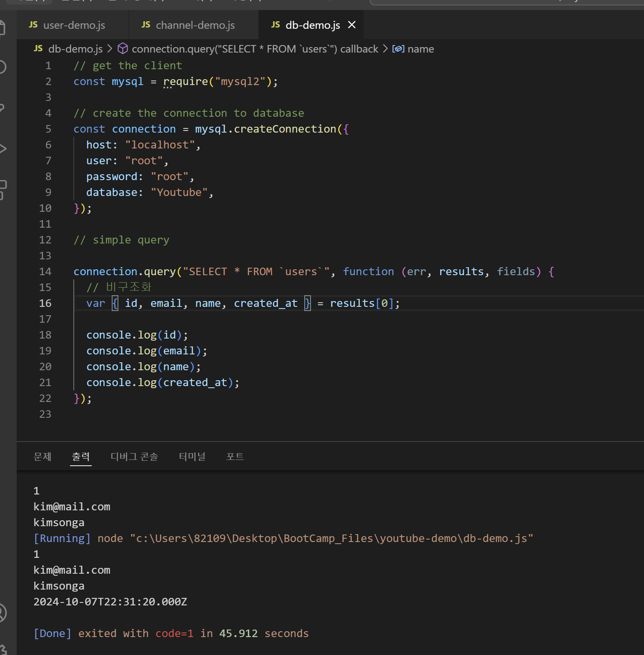Switch to the channel-demo.js tab

pos(195,25)
